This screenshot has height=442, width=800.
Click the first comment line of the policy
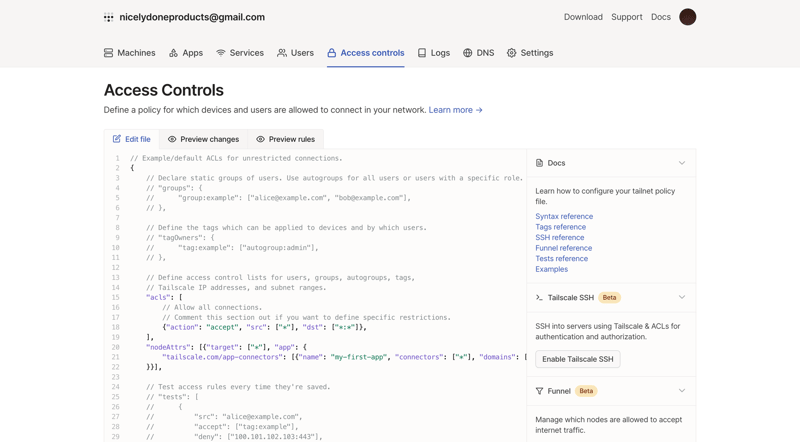tap(236, 158)
